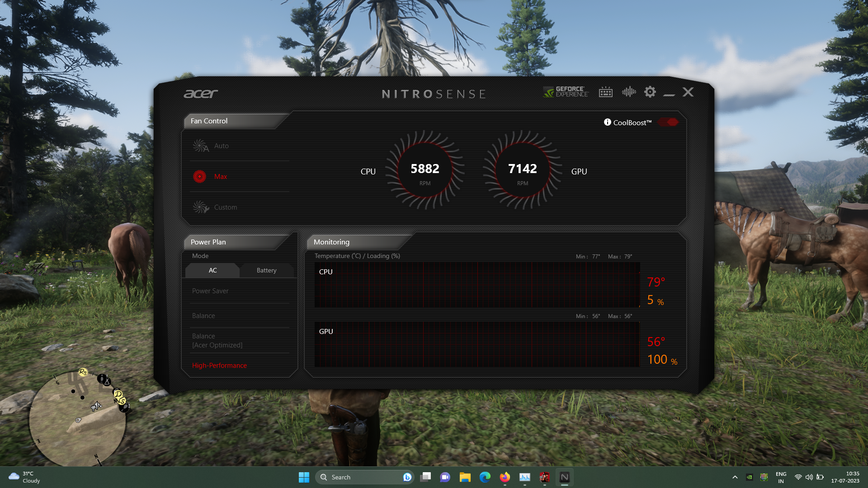868x488 pixels.
Task: Click the GPU load 100 % reading
Action: coord(662,360)
